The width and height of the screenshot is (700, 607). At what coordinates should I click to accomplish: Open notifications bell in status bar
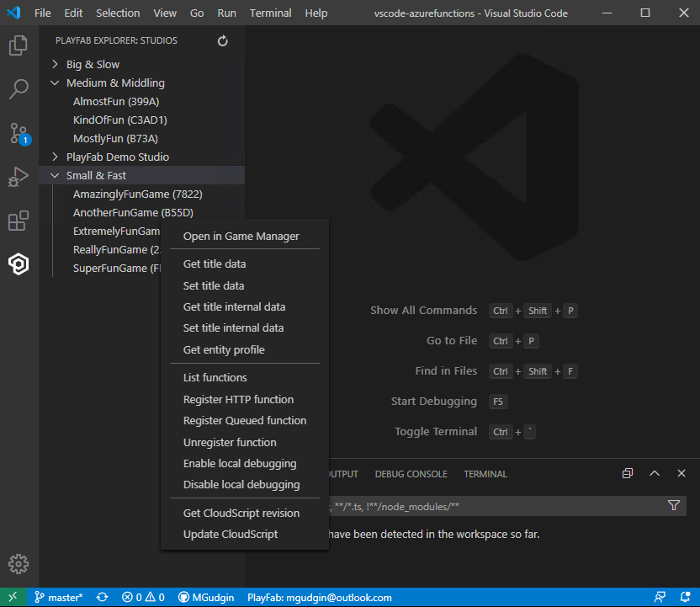click(x=685, y=597)
